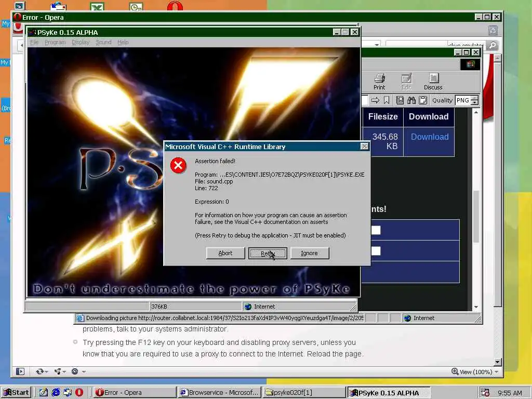The image size is (532, 399).
Task: Click the Excel desktop icon
Action: point(97,6)
